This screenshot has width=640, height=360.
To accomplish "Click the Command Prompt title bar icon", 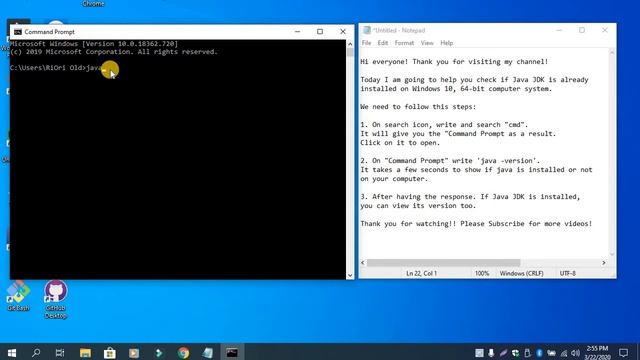I will point(18,32).
